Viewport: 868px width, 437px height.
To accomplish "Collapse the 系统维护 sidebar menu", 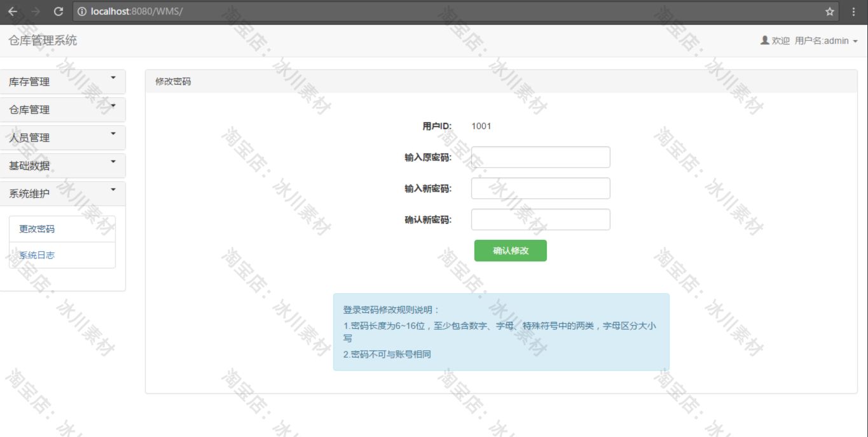I will 62,194.
